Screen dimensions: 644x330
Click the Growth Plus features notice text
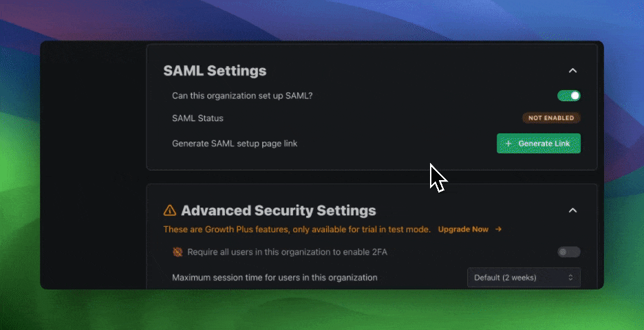click(297, 230)
